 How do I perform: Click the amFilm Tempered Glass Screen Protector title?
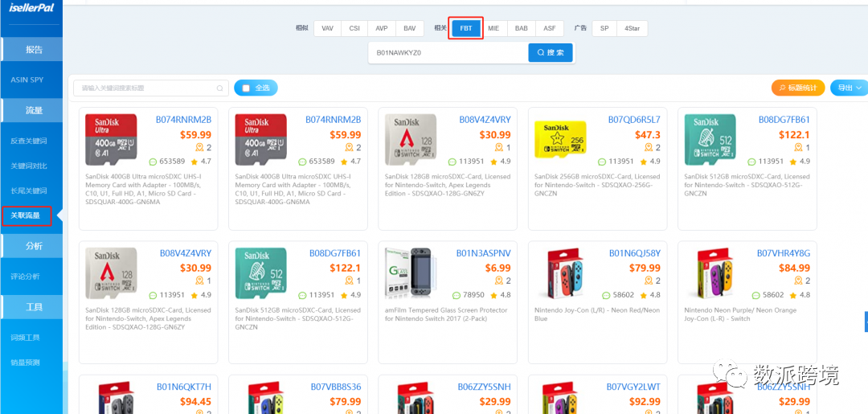click(445, 314)
